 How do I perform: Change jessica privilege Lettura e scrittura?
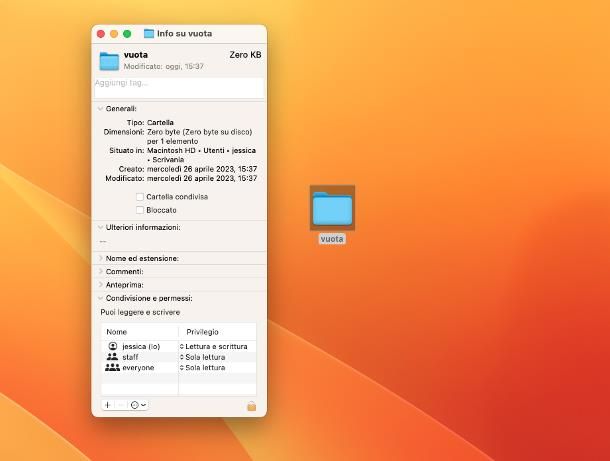tap(214, 346)
